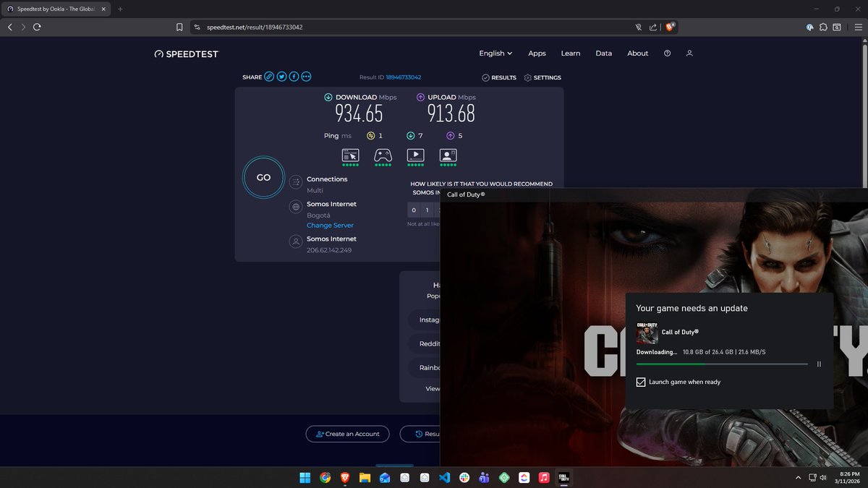Click the Call of Duty download progress bar

point(722,364)
